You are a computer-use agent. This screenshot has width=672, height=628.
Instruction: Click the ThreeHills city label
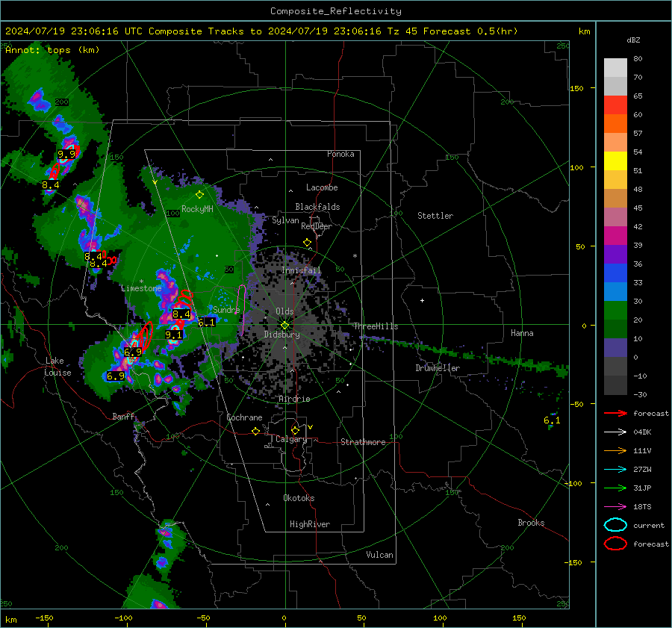tap(376, 326)
